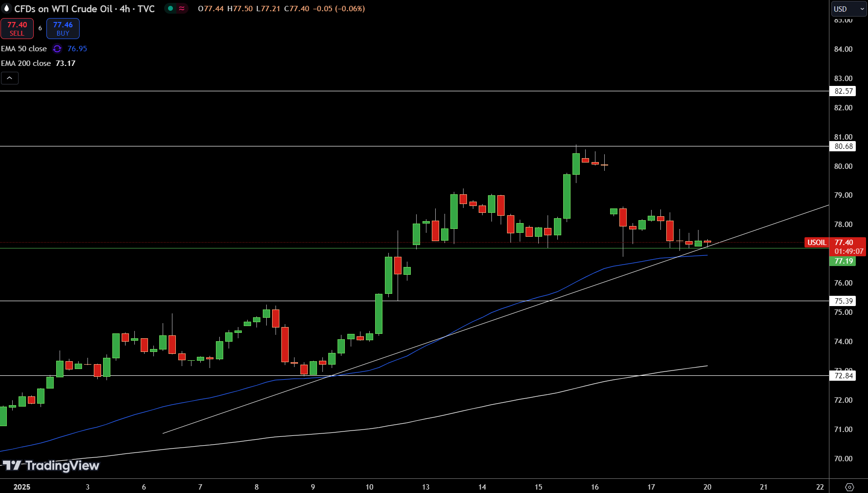Click date 10 on the time axis
Image resolution: width=868 pixels, height=493 pixels.
pos(369,487)
